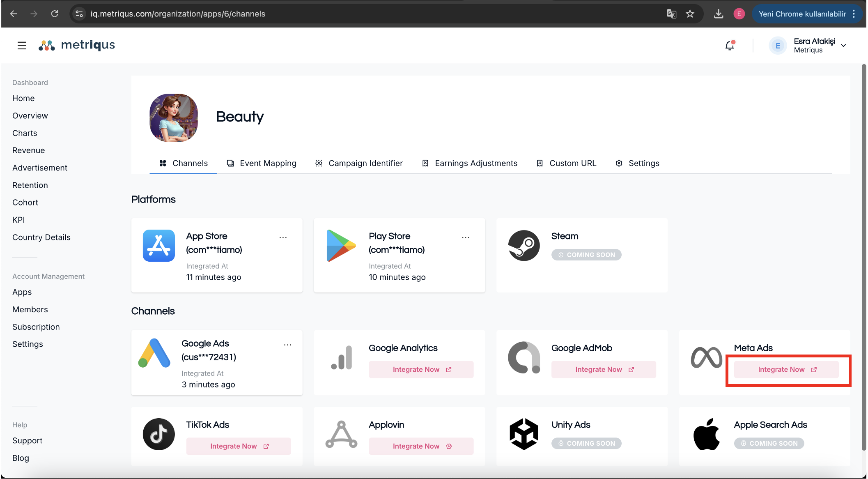Click the Apple Search Ads logo
The image size is (868, 479).
(707, 434)
